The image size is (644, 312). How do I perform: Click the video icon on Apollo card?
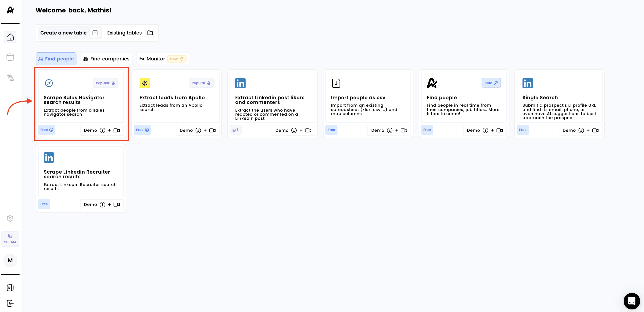(212, 130)
